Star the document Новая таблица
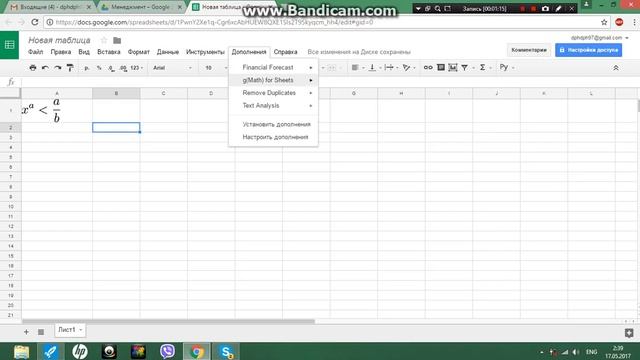 104,40
